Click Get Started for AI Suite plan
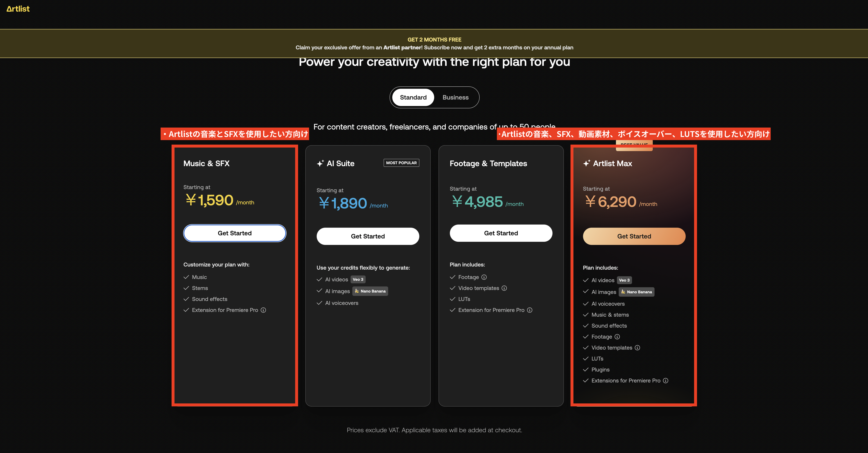This screenshot has width=868, height=453. (368, 236)
